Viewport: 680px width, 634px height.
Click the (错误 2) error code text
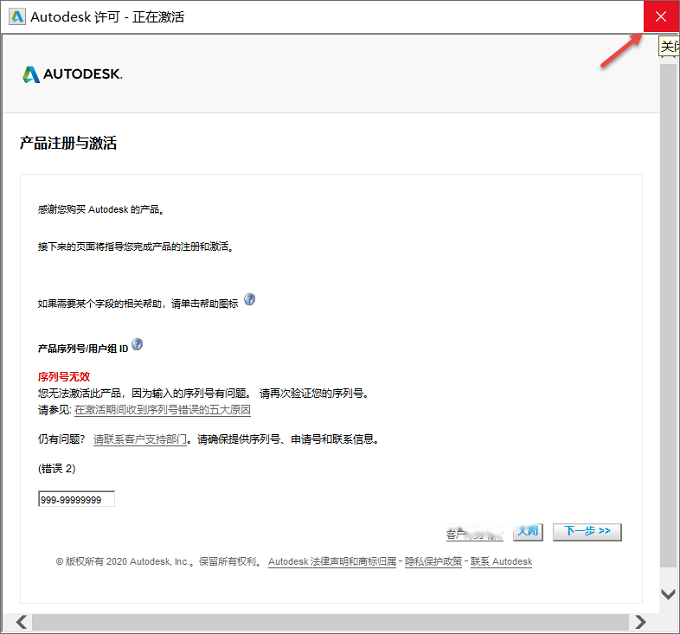point(56,468)
